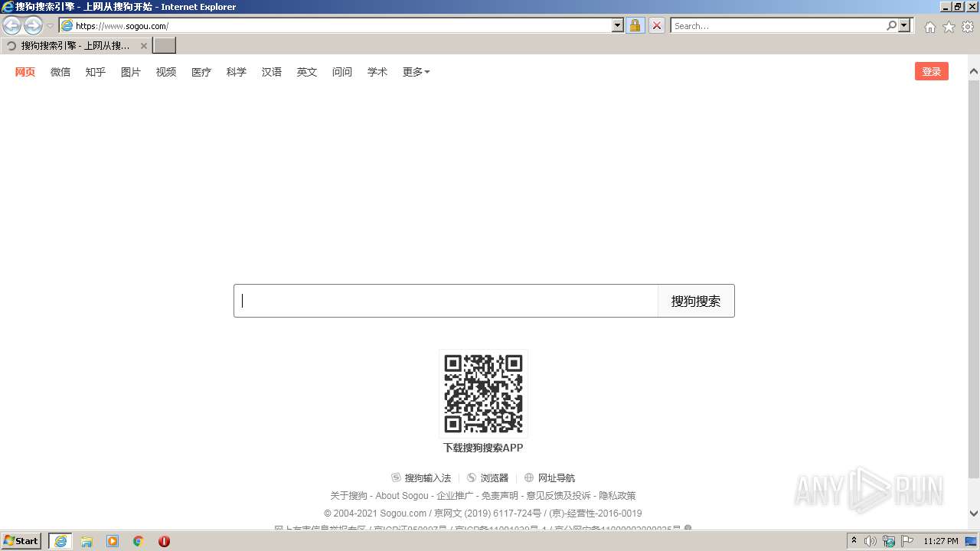Open the 免责声明 footer link
This screenshot has height=551, width=980.
500,496
